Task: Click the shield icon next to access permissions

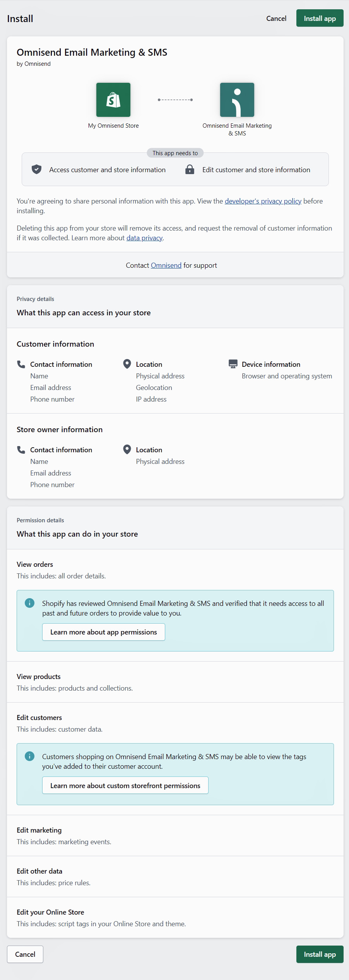Action: point(36,169)
